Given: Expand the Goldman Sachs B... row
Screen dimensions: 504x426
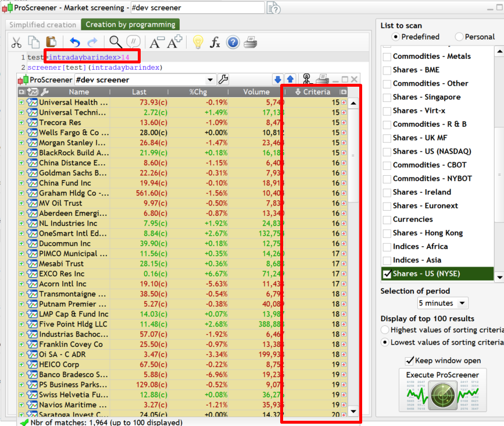Looking at the screenshot, I should 21,173.
